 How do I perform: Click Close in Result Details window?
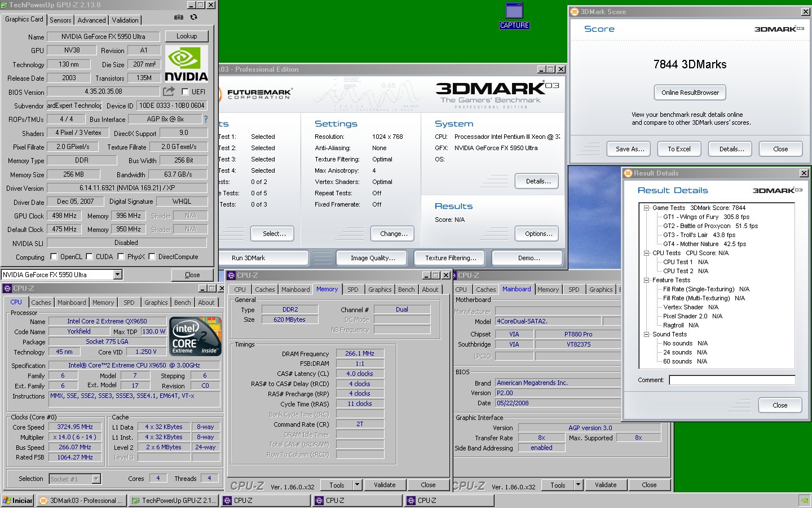pyautogui.click(x=780, y=405)
